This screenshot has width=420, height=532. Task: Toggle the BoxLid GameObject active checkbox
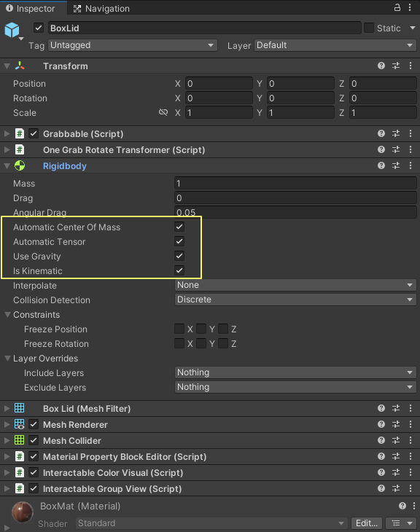click(x=39, y=28)
